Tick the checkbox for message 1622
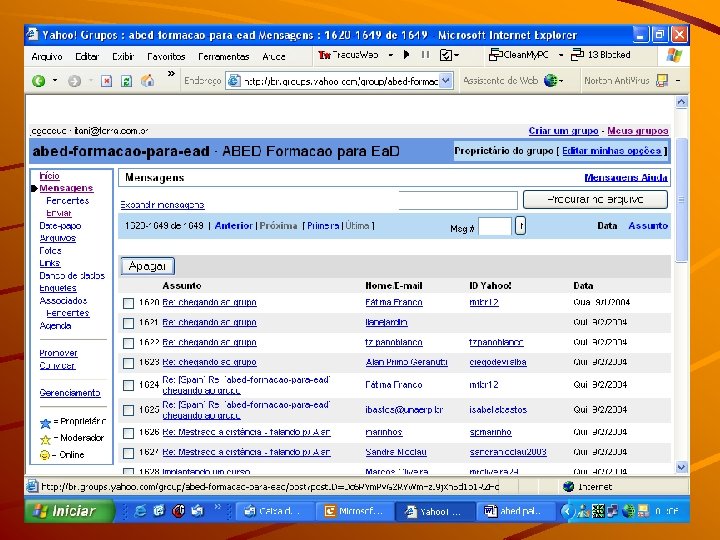This screenshot has height=540, width=720. coord(129,343)
